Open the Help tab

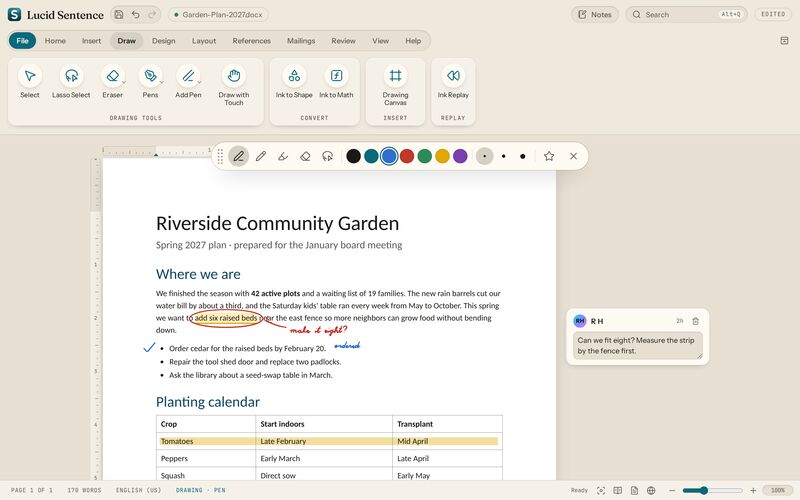(413, 41)
